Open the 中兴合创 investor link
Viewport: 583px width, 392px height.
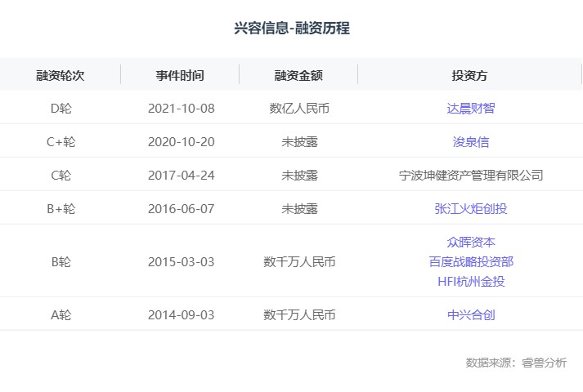(471, 315)
